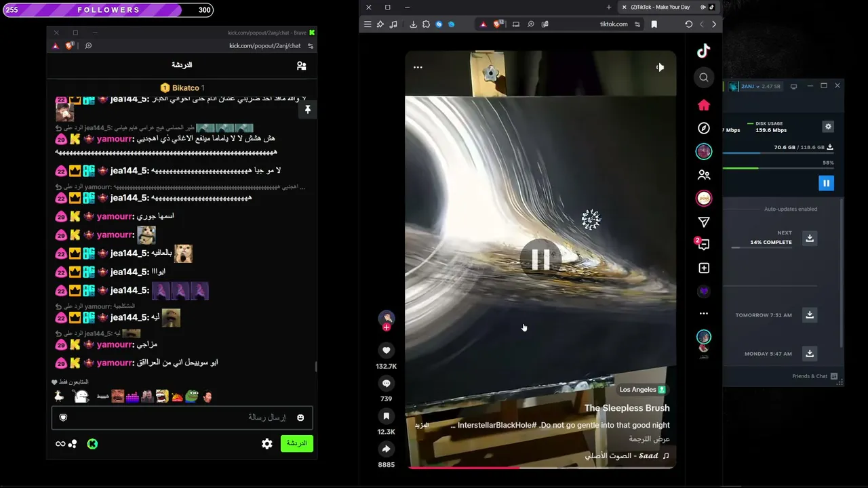
Task: Open TikTok Activity inbox with 2 badge
Action: (x=703, y=245)
